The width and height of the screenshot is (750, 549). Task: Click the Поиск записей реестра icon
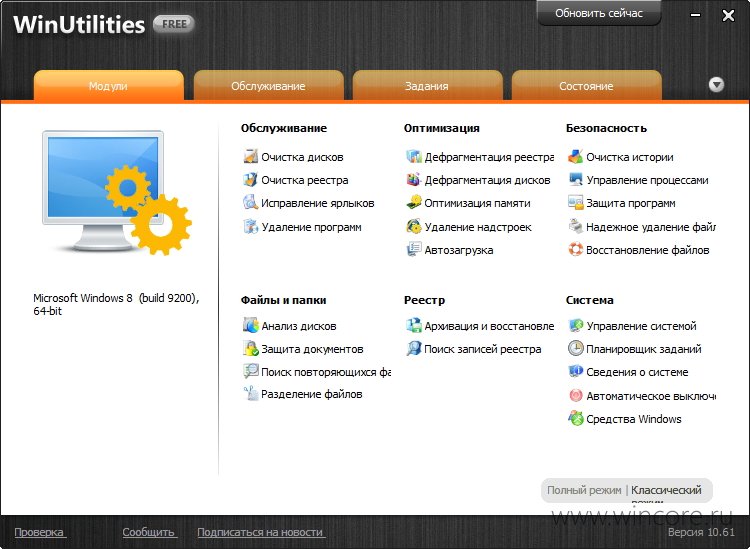click(413, 349)
